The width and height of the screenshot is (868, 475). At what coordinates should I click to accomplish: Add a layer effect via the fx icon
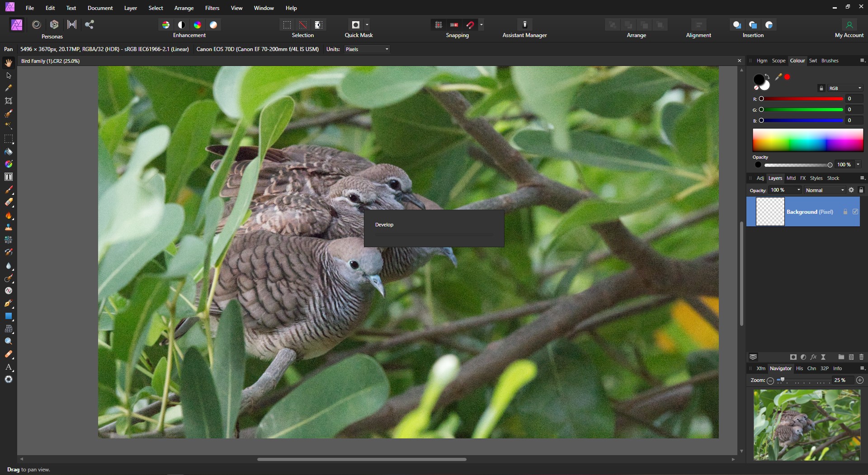click(813, 357)
